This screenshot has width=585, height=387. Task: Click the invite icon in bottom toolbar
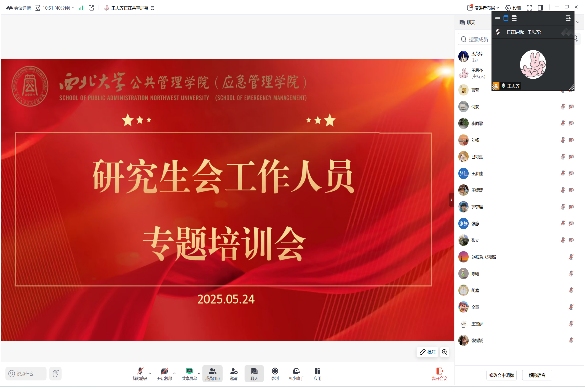pos(234,373)
